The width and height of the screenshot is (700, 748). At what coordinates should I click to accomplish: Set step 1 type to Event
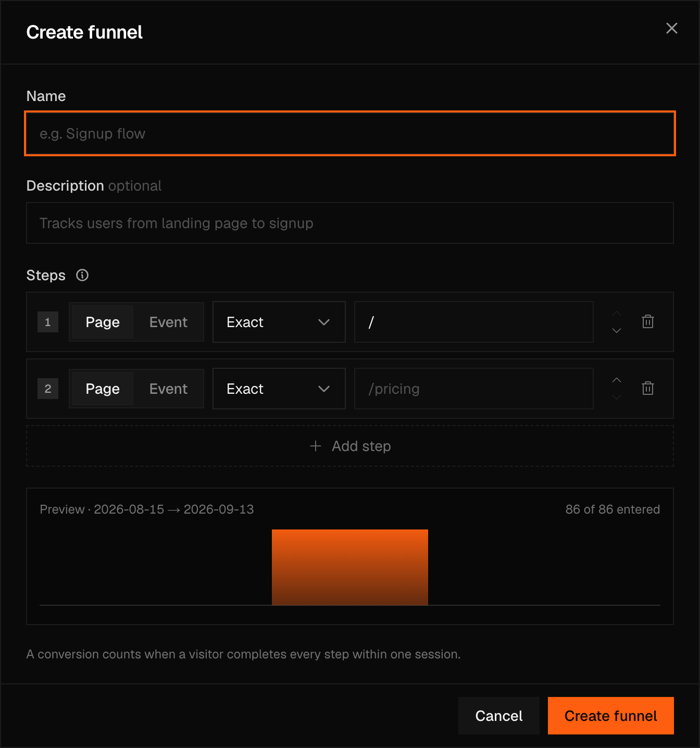point(168,322)
